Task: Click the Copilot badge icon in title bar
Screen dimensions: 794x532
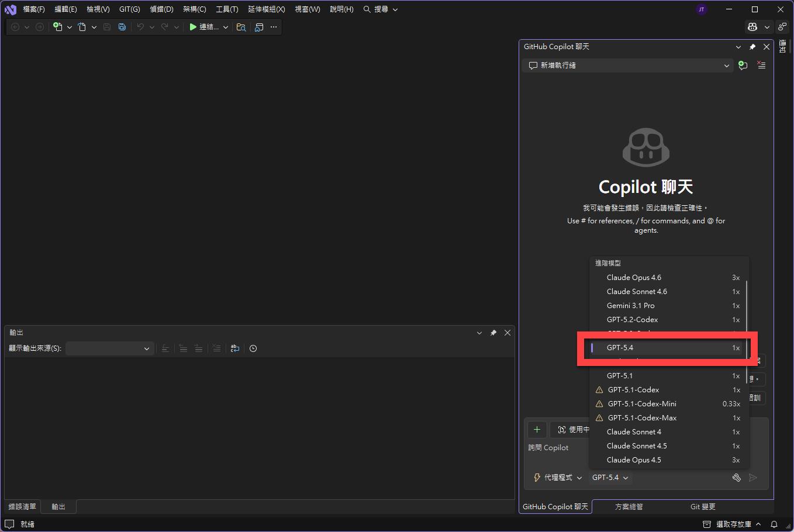Action: 752,27
